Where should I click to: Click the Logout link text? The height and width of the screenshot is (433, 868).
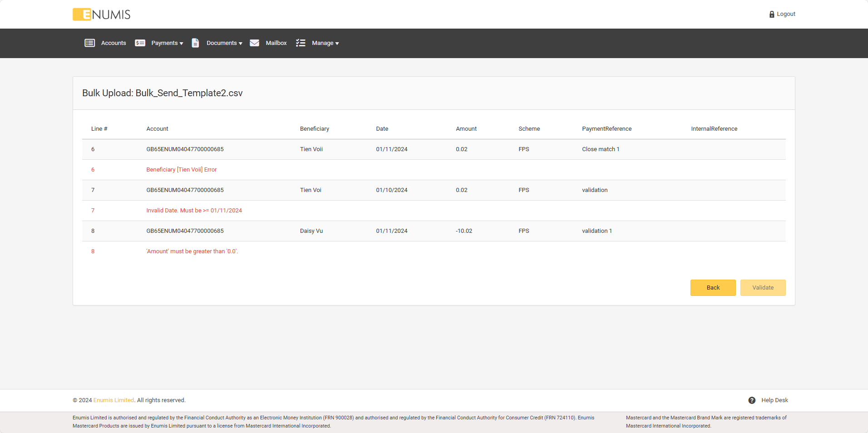(786, 14)
